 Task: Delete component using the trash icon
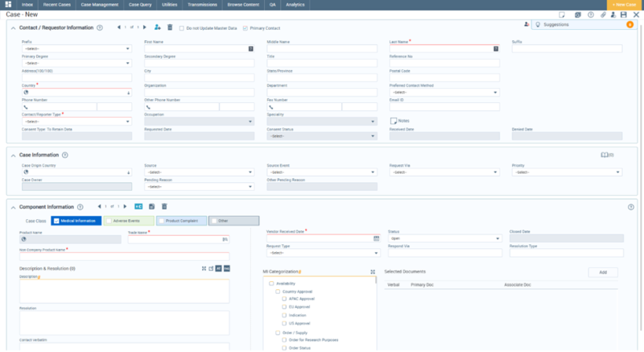pos(164,207)
